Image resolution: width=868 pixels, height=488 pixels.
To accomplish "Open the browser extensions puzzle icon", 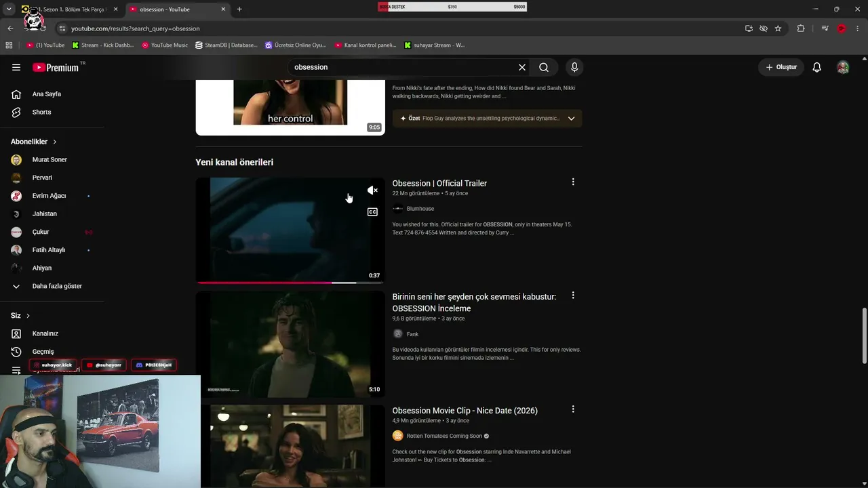I will (801, 28).
